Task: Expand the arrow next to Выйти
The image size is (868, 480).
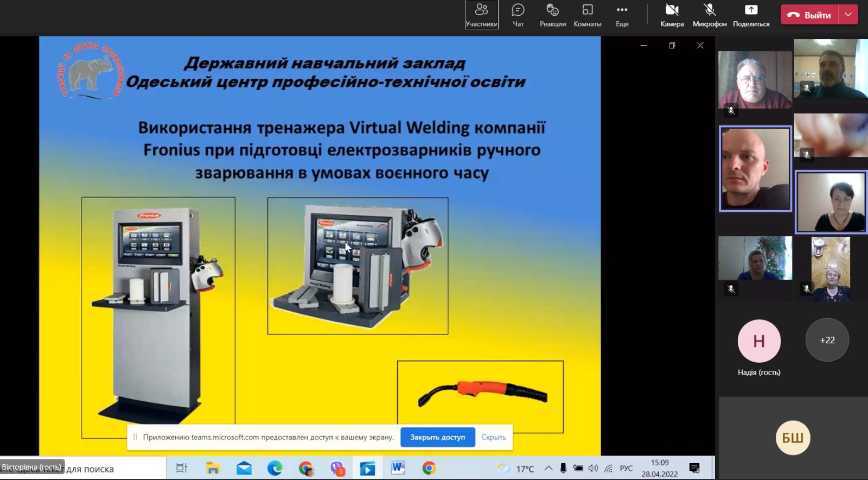Action: pyautogui.click(x=848, y=15)
